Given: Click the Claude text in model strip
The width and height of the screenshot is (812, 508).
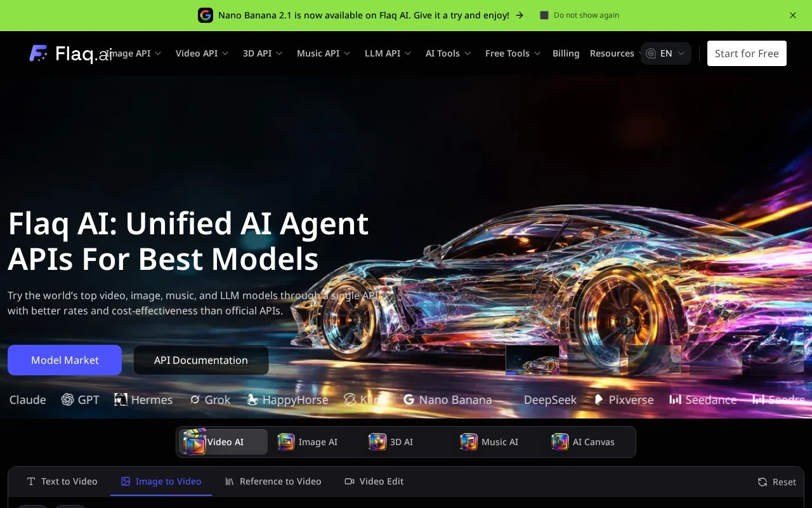Looking at the screenshot, I should (x=27, y=399).
